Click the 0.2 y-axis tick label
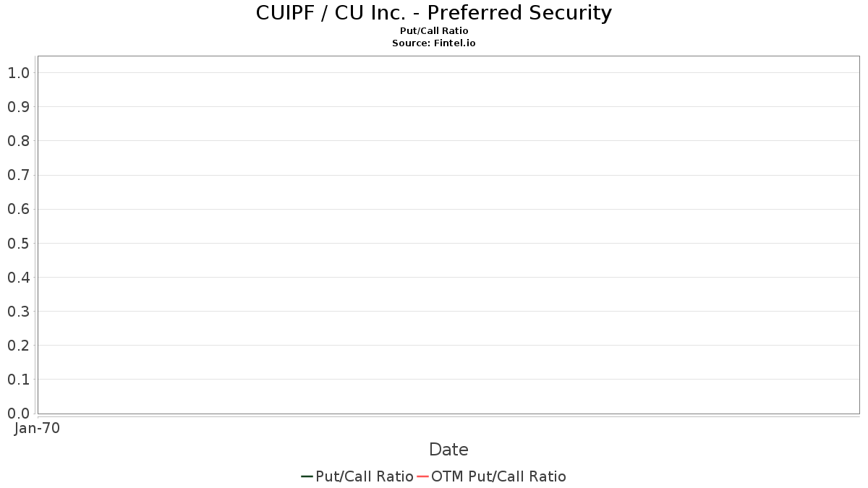This screenshot has width=868, height=488. click(18, 346)
